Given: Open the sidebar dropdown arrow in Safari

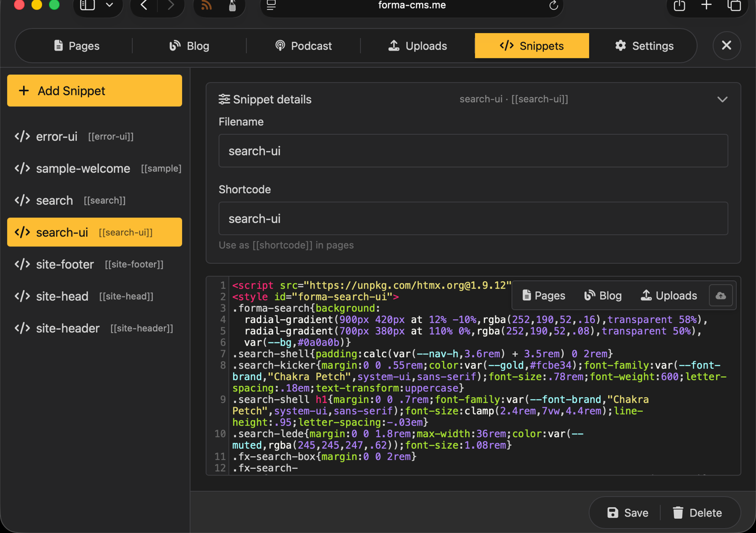Looking at the screenshot, I should pos(110,5).
